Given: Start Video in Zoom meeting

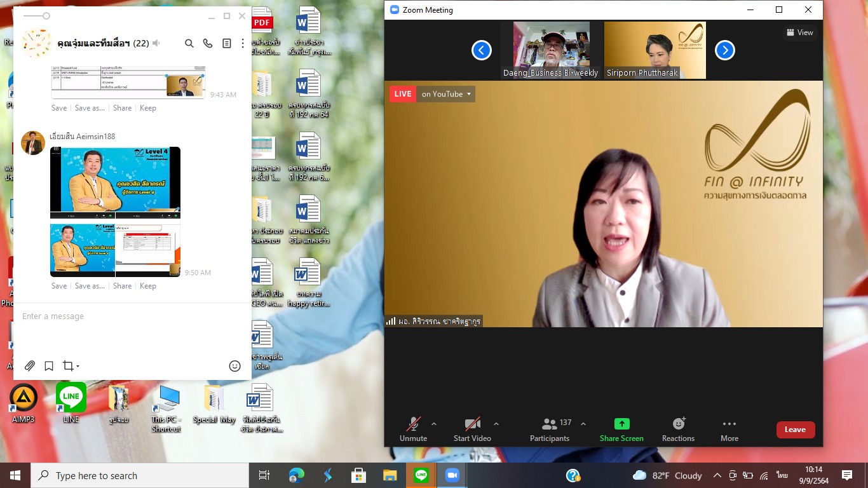Looking at the screenshot, I should (x=472, y=430).
